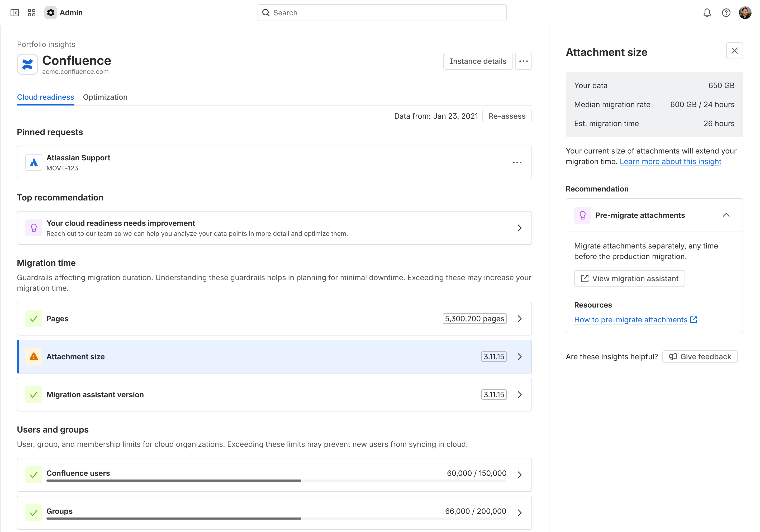Click the lightbulb icon in Top recommendation
Screen dimensions: 760x532
(x=34, y=228)
